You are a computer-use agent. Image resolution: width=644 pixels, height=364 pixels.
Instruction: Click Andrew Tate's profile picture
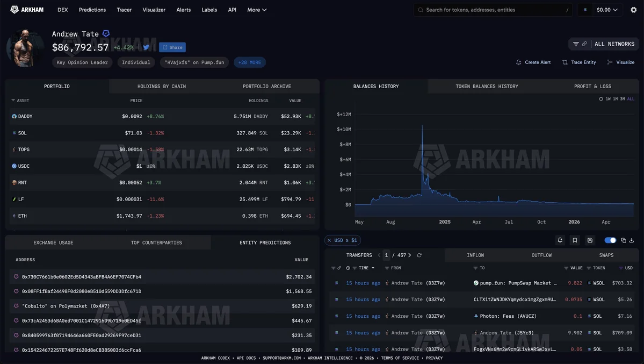coord(26,48)
